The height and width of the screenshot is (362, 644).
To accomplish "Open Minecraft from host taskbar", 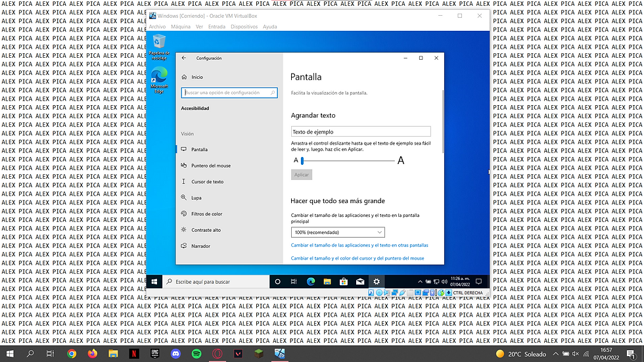I will tap(259, 354).
